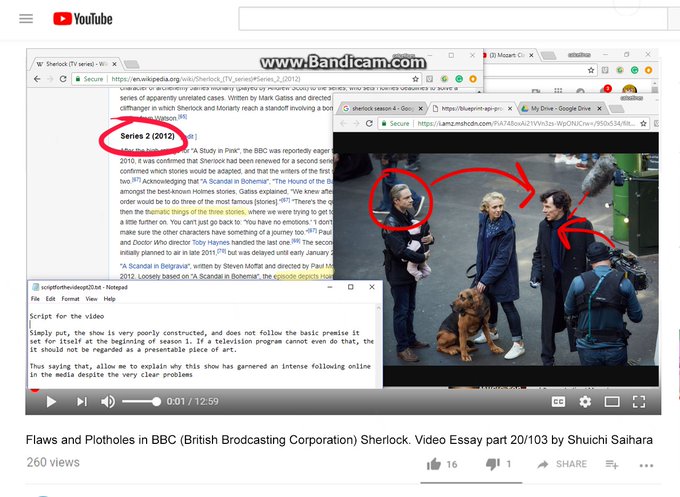Dislike the video with thumbs down
The width and height of the screenshot is (680, 497).
point(493,464)
